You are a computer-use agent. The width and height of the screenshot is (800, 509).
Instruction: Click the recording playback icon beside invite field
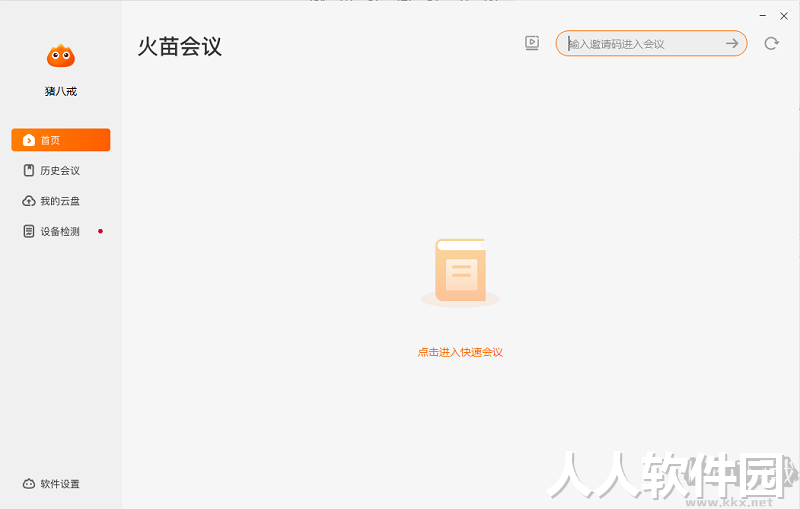tap(532, 43)
